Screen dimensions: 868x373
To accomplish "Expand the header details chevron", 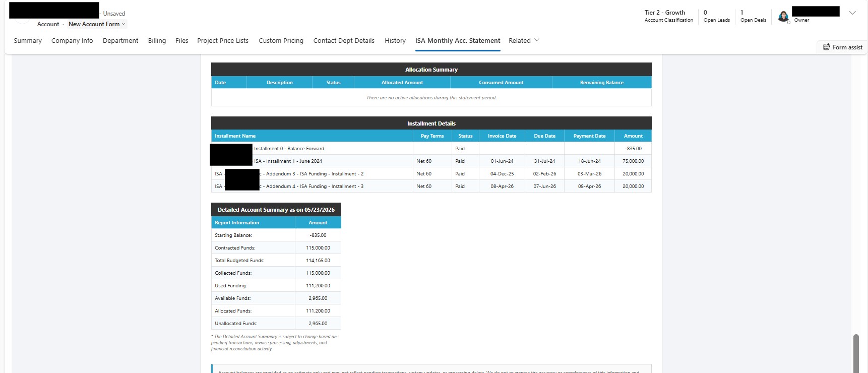I will click(852, 13).
